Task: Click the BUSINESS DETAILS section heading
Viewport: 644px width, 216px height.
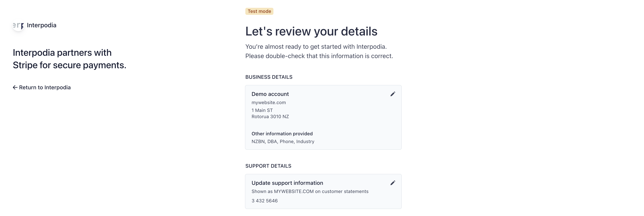Action: tap(269, 77)
